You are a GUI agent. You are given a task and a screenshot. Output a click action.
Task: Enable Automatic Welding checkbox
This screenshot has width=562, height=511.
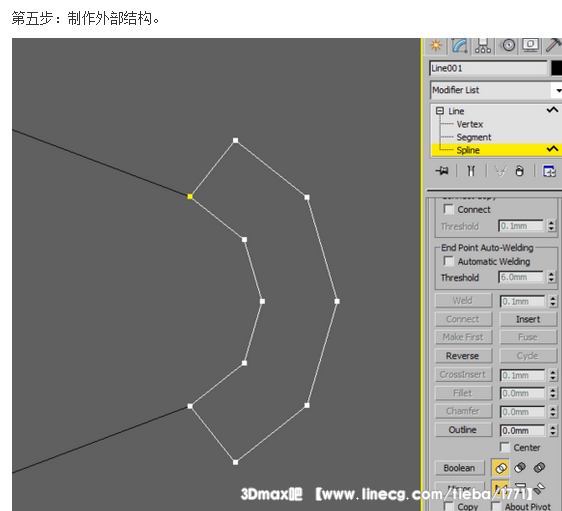coord(448,261)
